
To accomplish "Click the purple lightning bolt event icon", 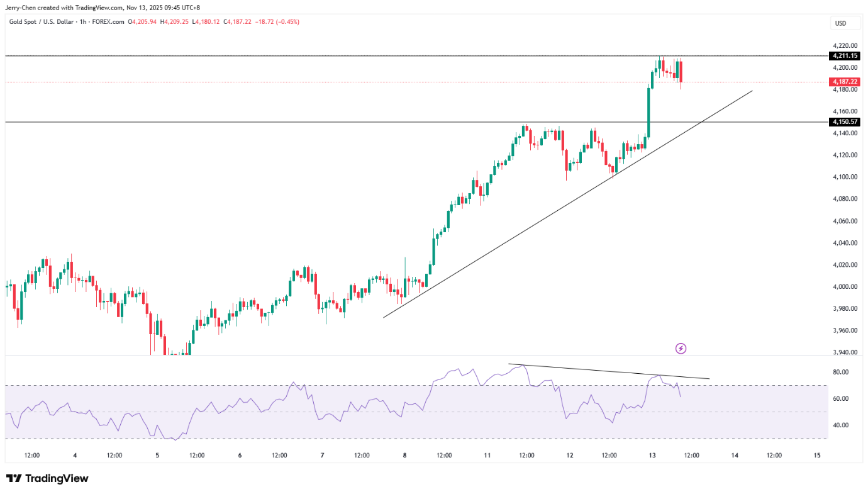I will (680, 348).
